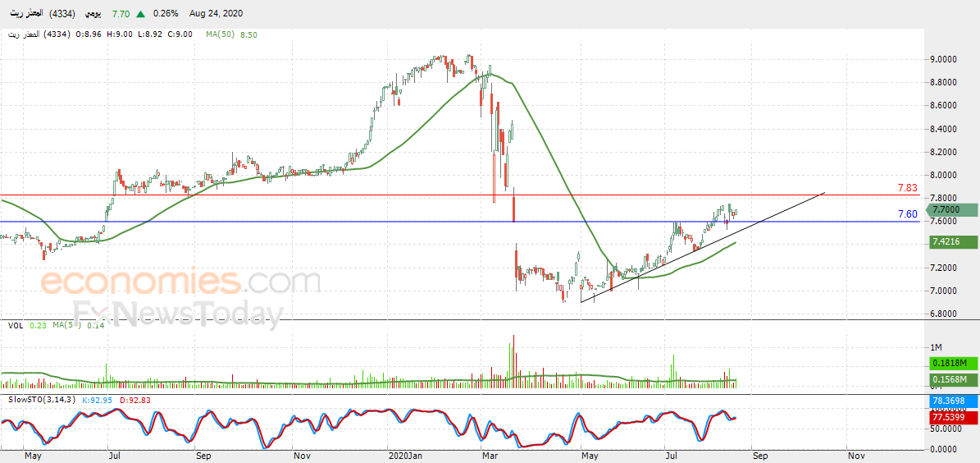Viewport: 980px width, 463px height.
Task: Click the MA(50) value 8.50
Action: [x=248, y=35]
